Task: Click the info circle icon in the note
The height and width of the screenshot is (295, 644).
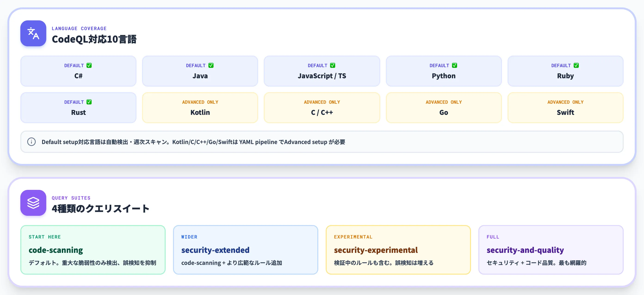Action: (31, 142)
